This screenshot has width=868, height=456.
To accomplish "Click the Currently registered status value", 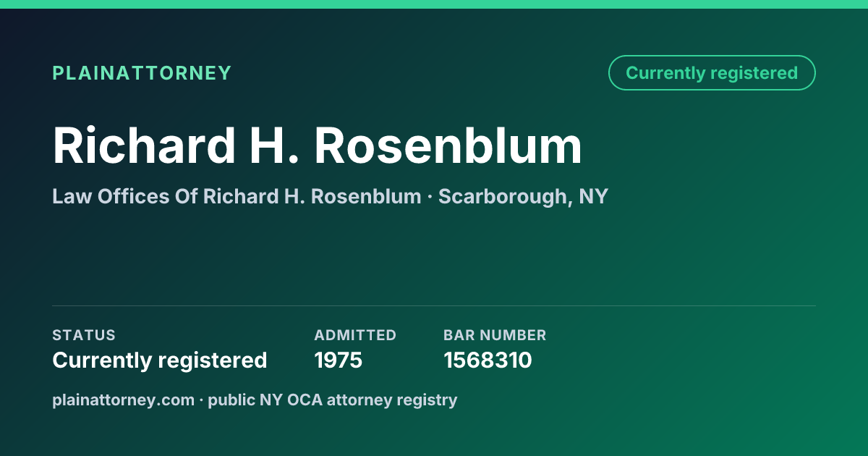I will click(160, 360).
